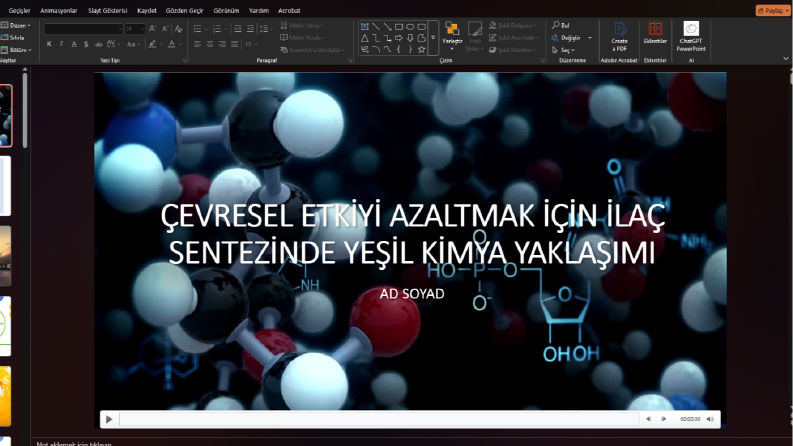The image size is (793, 446).
Task: Open the font color picker arrow
Action: [180, 44]
